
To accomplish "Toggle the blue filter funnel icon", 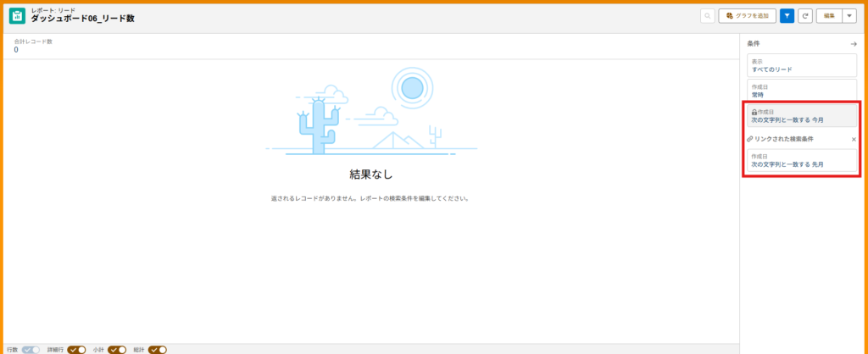I will (x=787, y=15).
